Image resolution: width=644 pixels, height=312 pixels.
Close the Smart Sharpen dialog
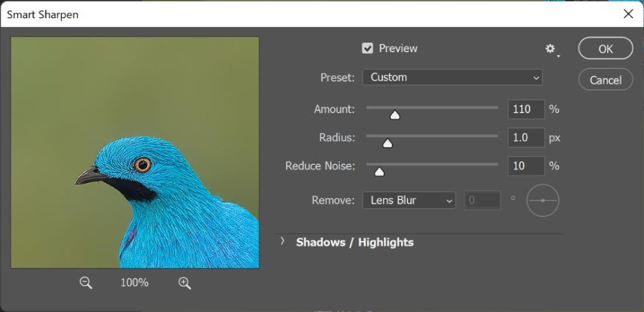tap(628, 14)
